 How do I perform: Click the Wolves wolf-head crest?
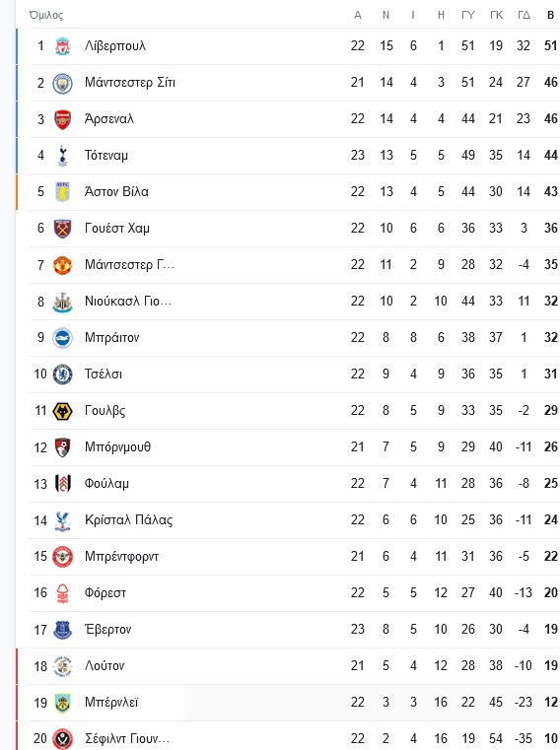pyautogui.click(x=62, y=411)
